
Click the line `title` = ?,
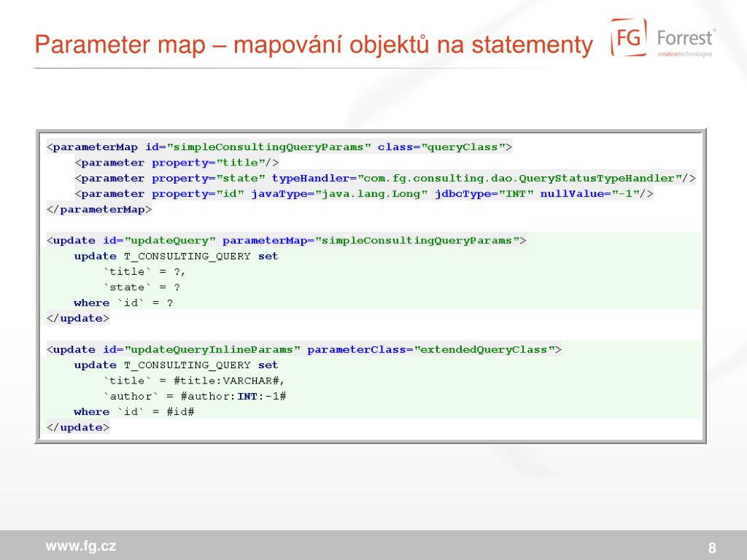(144, 271)
